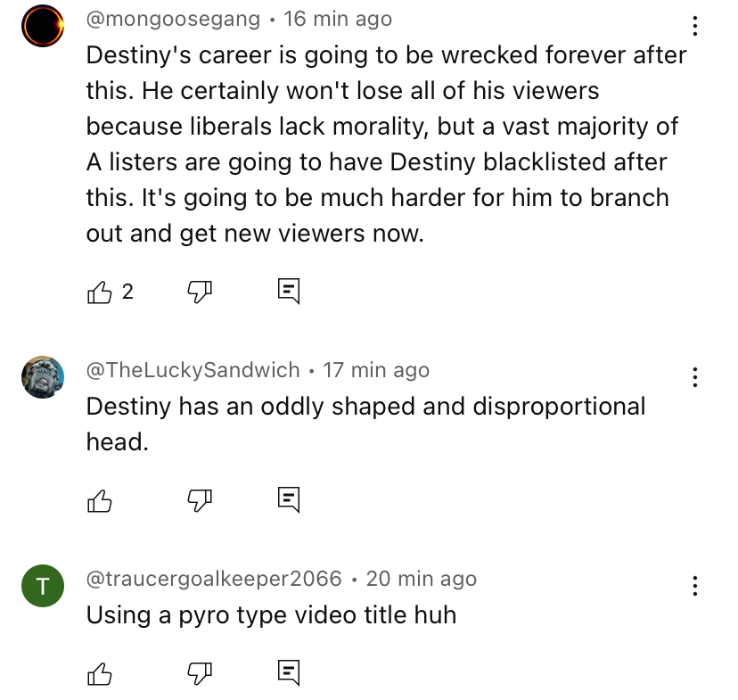The width and height of the screenshot is (738, 700).
Task: Reply to the @mongoosegang comment
Action: tap(289, 292)
